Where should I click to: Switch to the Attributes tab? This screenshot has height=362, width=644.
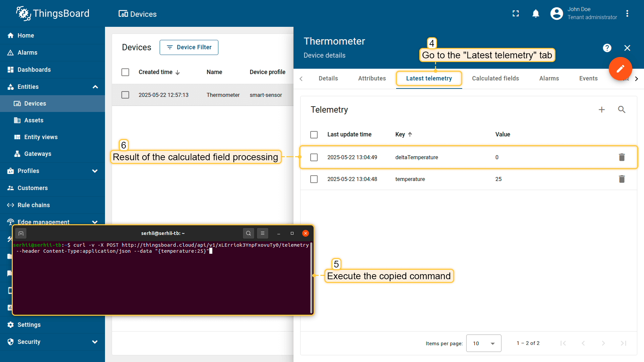(x=372, y=78)
